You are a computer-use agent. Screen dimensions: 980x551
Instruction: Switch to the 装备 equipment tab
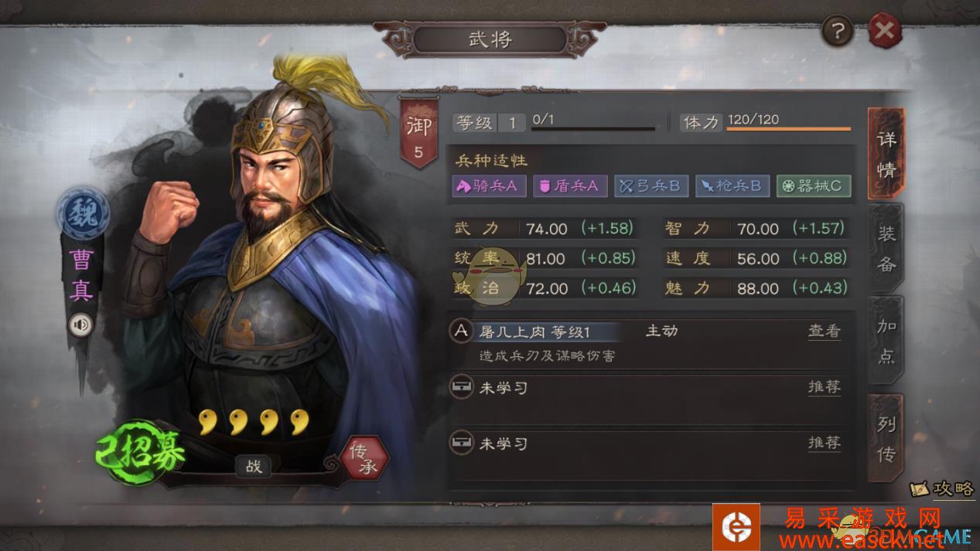[886, 249]
